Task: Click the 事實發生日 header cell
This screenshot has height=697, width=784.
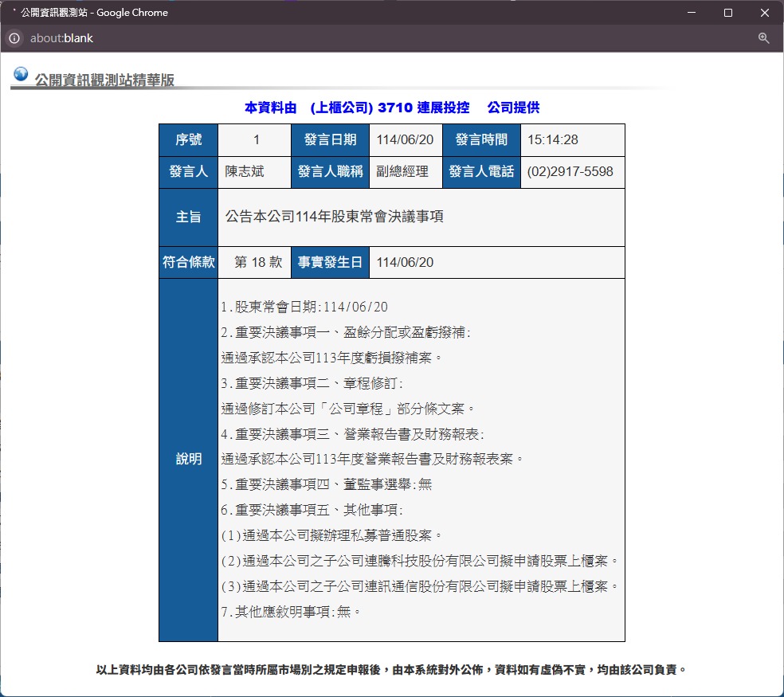Action: (330, 263)
